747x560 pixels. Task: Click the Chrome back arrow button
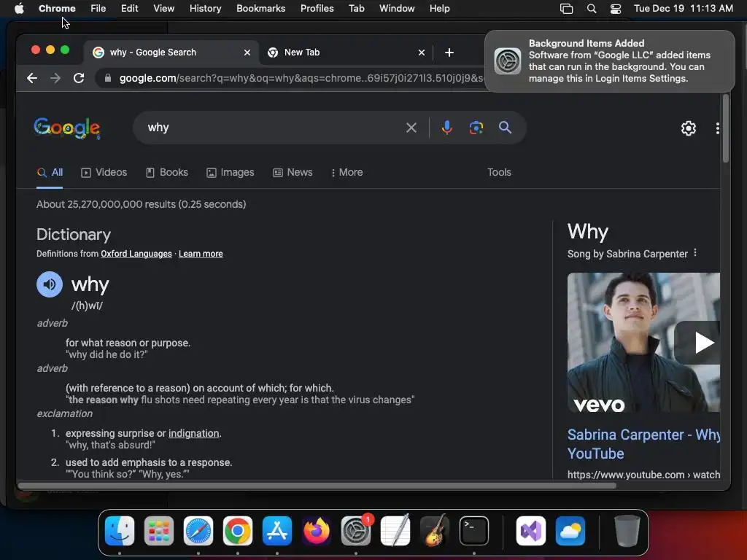(32, 78)
